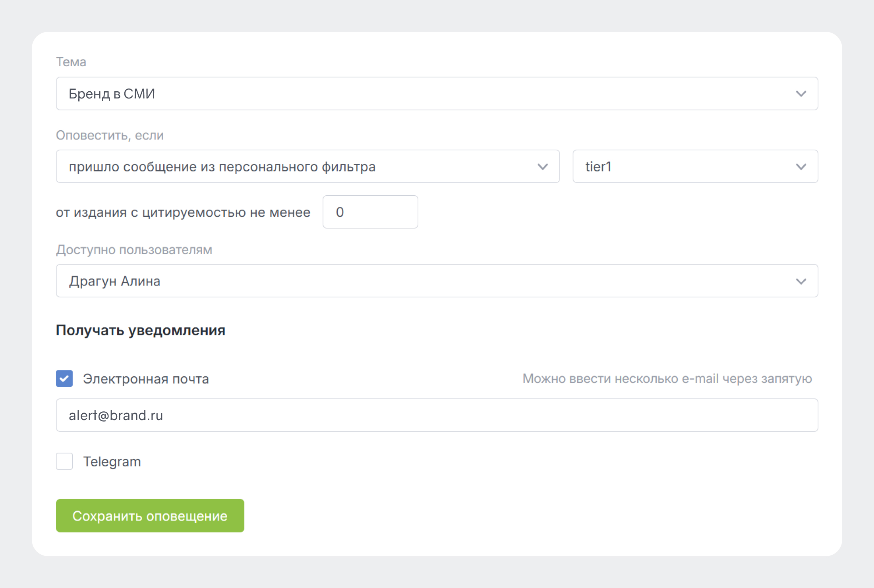Click chevron arrow in tier1 dropdown
Image resolution: width=874 pixels, height=588 pixels.
pyautogui.click(x=801, y=167)
